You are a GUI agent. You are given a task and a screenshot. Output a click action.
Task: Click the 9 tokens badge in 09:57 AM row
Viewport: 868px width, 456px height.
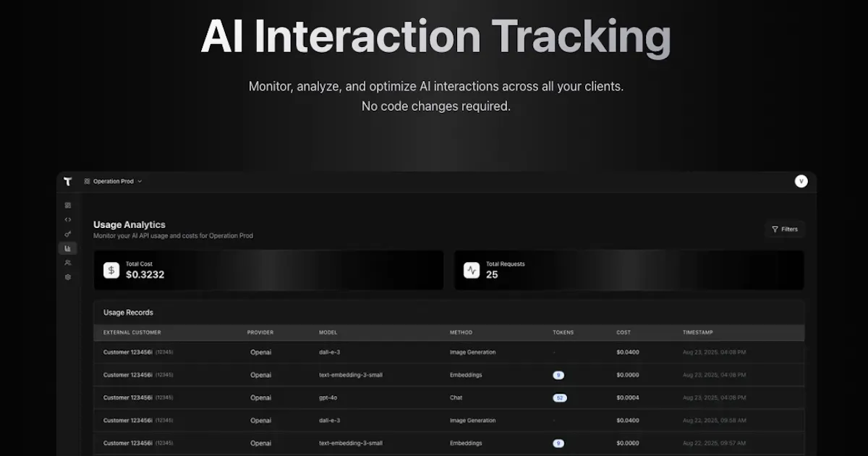[558, 444]
